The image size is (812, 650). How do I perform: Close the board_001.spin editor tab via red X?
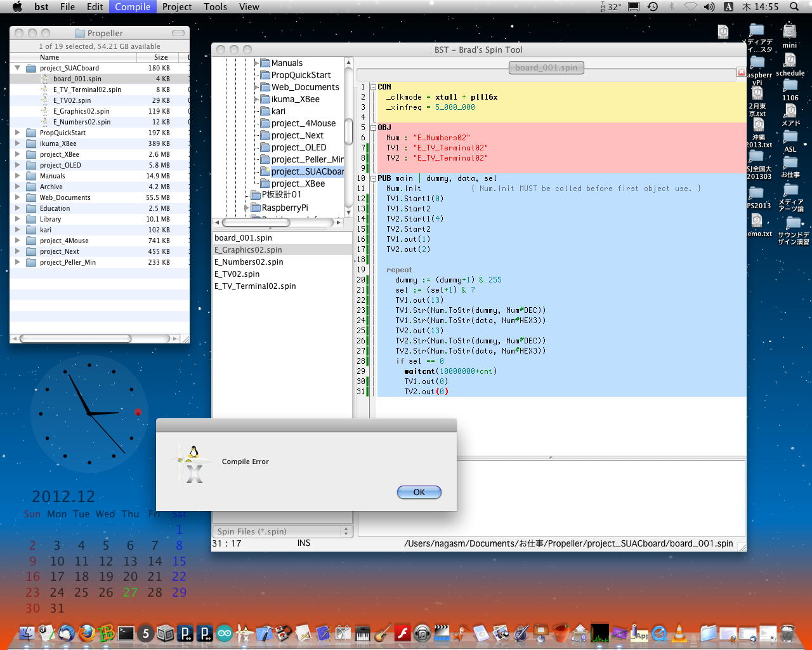pos(741,72)
